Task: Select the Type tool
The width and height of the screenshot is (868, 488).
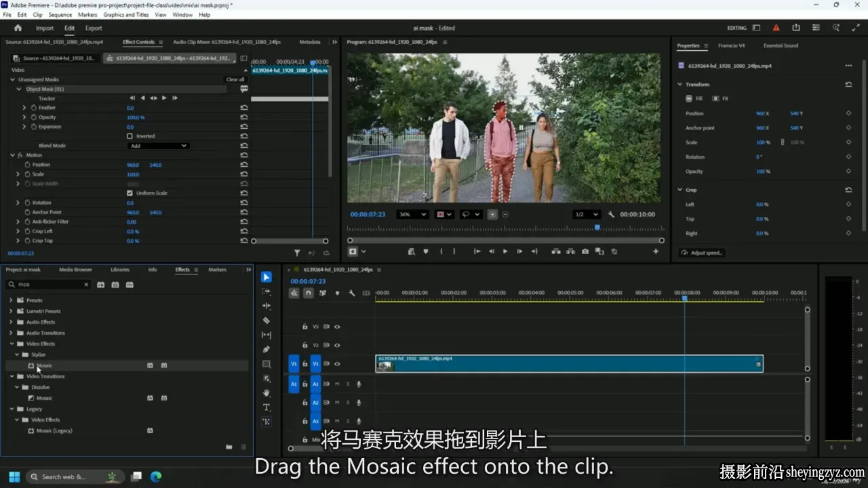Action: coord(267,407)
